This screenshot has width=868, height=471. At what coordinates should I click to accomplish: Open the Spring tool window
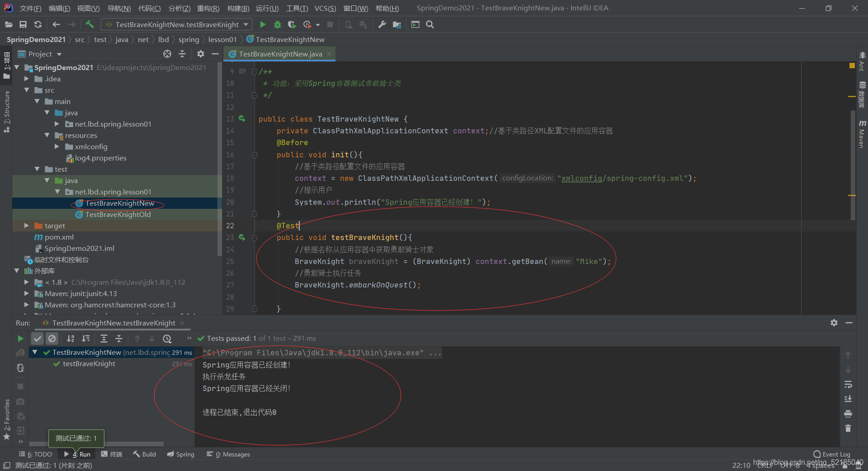[x=180, y=454]
